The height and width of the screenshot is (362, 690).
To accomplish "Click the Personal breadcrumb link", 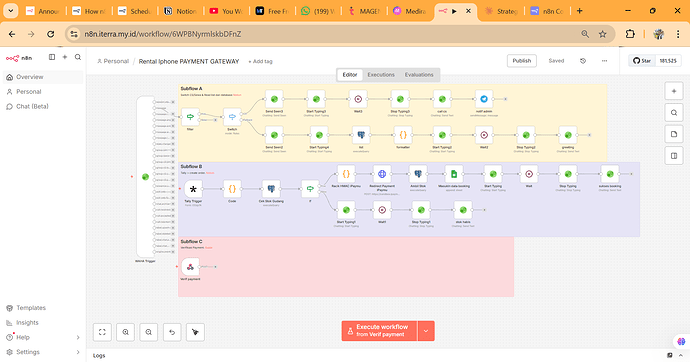I will pos(113,61).
